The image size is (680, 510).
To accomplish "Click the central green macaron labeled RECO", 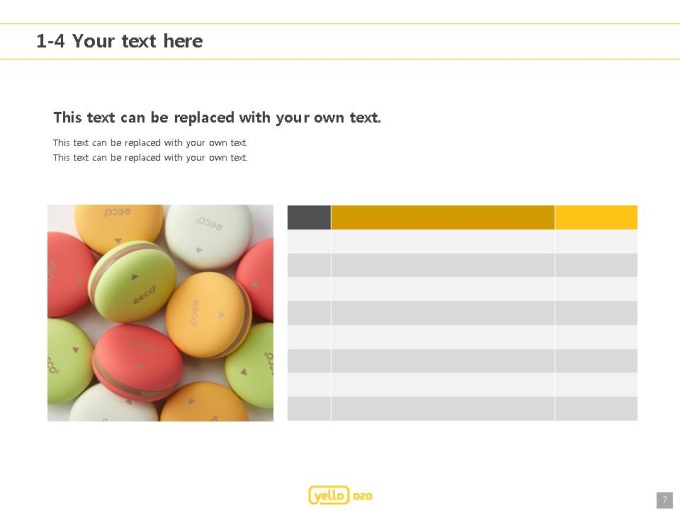I will [x=132, y=281].
